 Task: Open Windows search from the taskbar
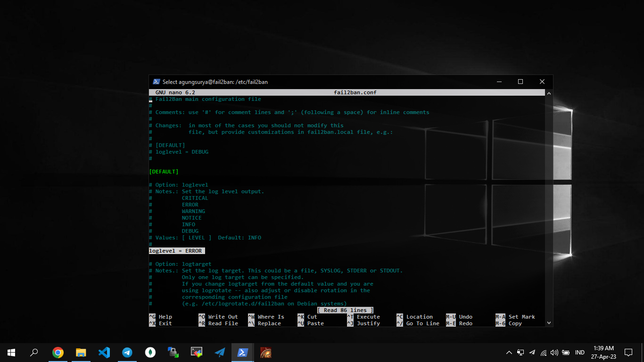coord(34,353)
